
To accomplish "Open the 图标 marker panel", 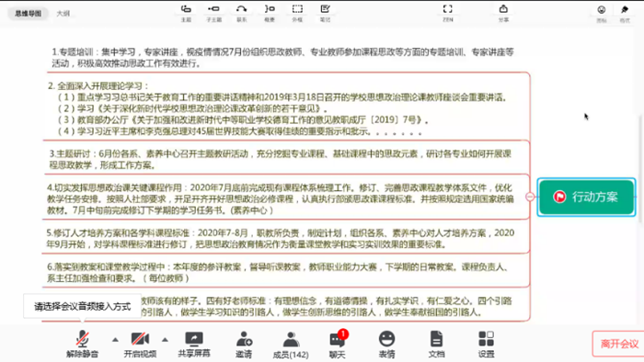I will click(x=602, y=14).
